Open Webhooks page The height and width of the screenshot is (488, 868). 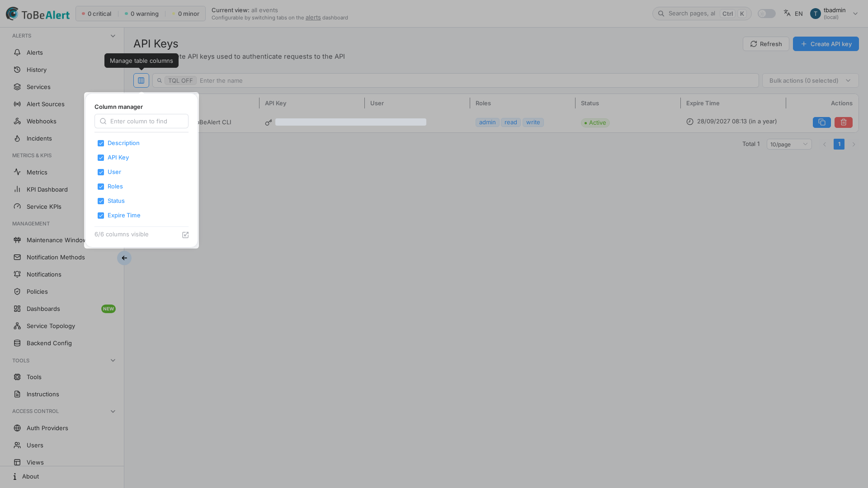(x=42, y=121)
